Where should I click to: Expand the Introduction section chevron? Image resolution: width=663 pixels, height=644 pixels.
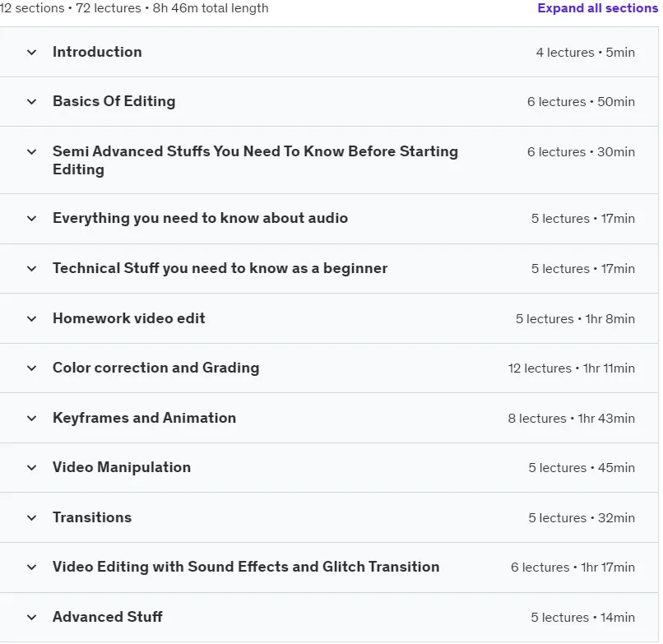[x=32, y=53]
